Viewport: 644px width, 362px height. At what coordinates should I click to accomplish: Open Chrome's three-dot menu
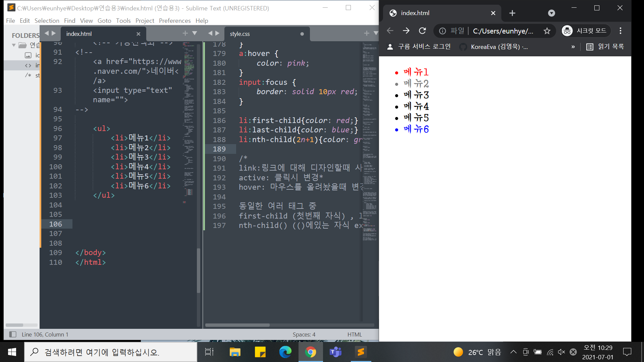[x=621, y=31]
